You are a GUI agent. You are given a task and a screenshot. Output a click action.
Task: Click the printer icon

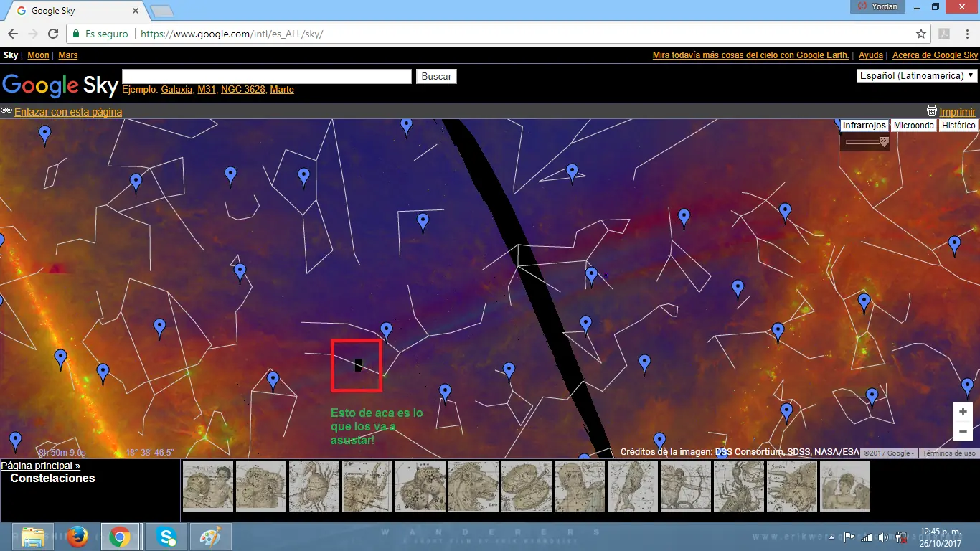coord(932,111)
